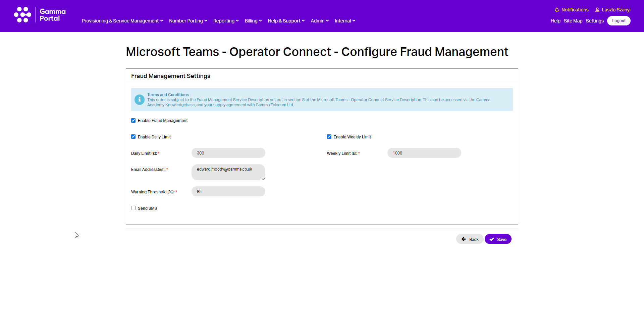The height and width of the screenshot is (314, 644).
Task: Expand the Billing menu
Action: [253, 21]
